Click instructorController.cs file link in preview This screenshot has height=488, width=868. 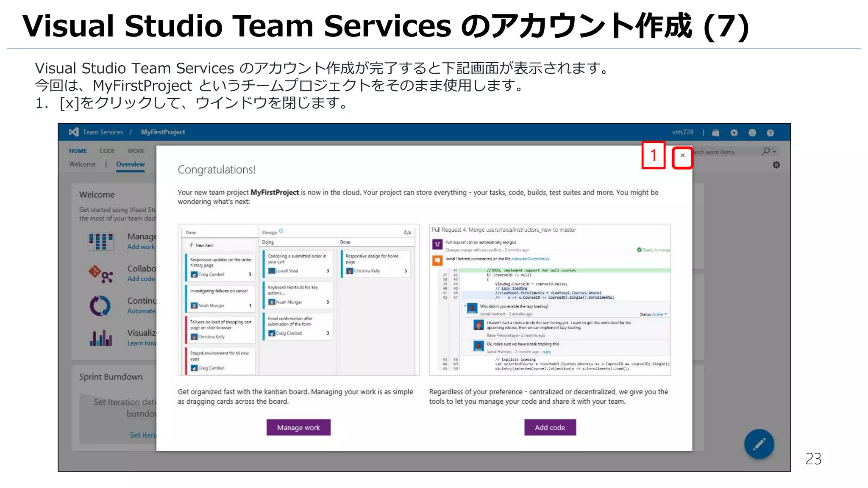click(x=530, y=259)
